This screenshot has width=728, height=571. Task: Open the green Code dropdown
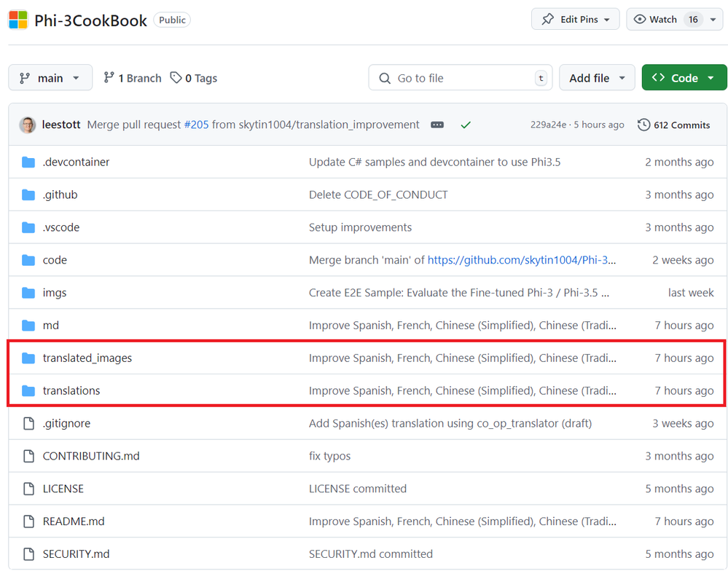684,77
